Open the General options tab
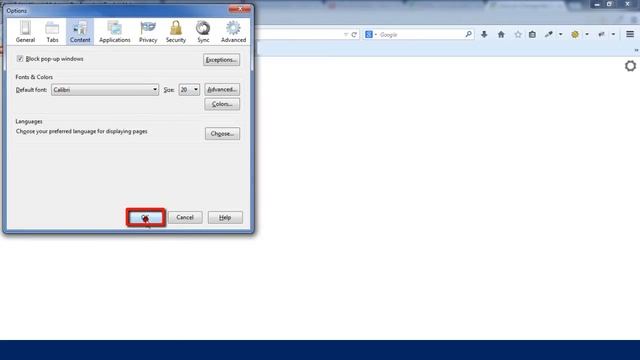The height and width of the screenshot is (360, 640). 25,31
